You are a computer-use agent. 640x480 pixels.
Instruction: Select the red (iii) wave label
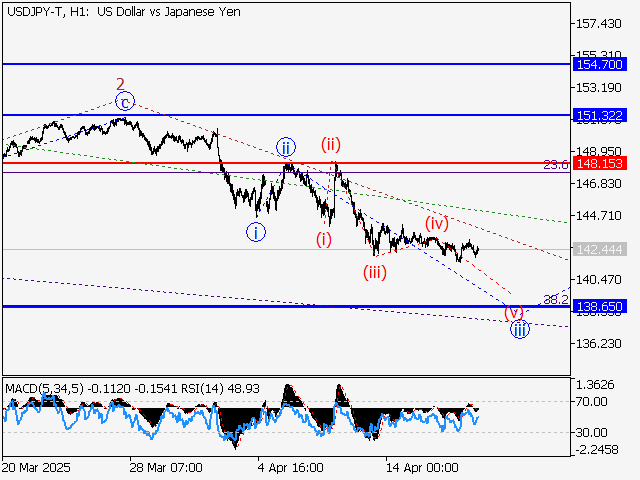click(x=375, y=271)
